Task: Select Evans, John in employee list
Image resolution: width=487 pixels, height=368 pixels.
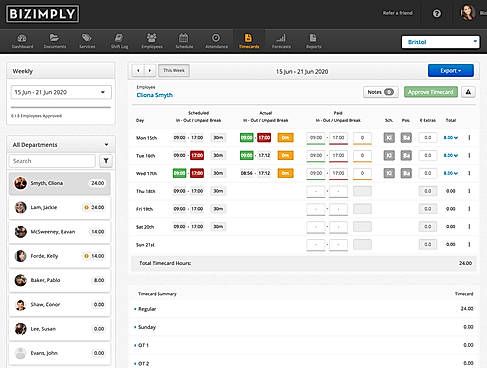Action: click(x=60, y=353)
